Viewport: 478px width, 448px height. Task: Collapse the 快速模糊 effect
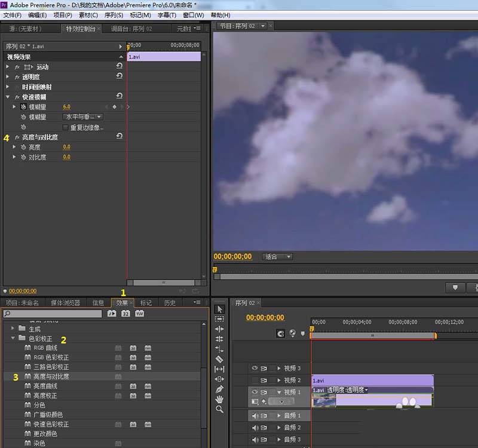tap(8, 97)
